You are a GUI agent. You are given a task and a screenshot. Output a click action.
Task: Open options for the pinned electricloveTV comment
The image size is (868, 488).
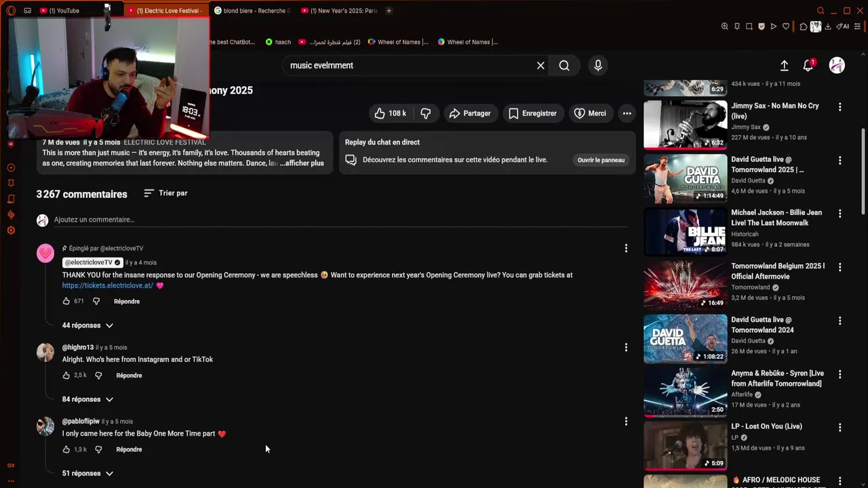(626, 249)
